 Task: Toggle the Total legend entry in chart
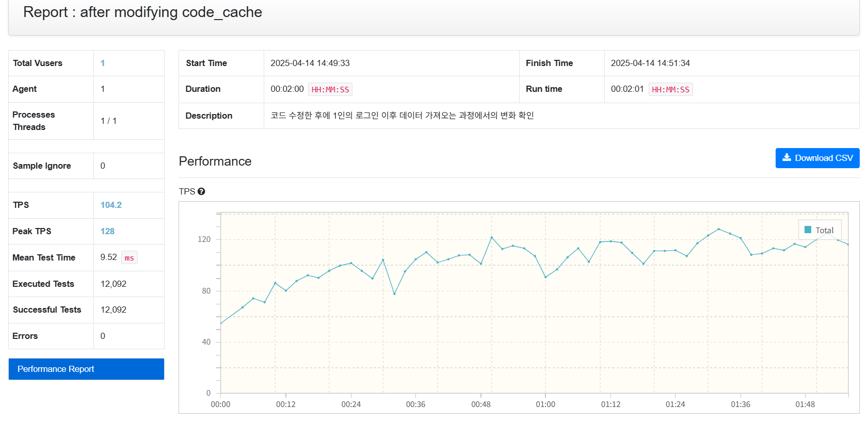click(x=819, y=230)
